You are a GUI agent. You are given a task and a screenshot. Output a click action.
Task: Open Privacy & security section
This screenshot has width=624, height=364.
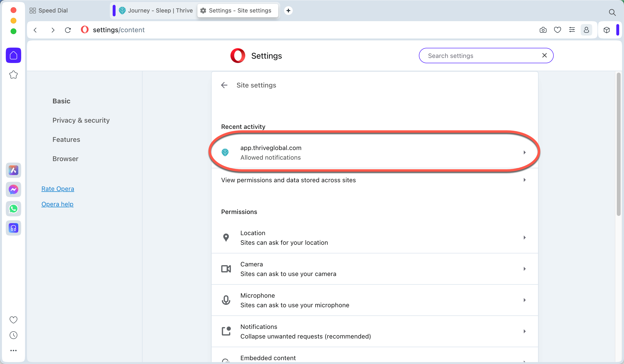tap(81, 120)
